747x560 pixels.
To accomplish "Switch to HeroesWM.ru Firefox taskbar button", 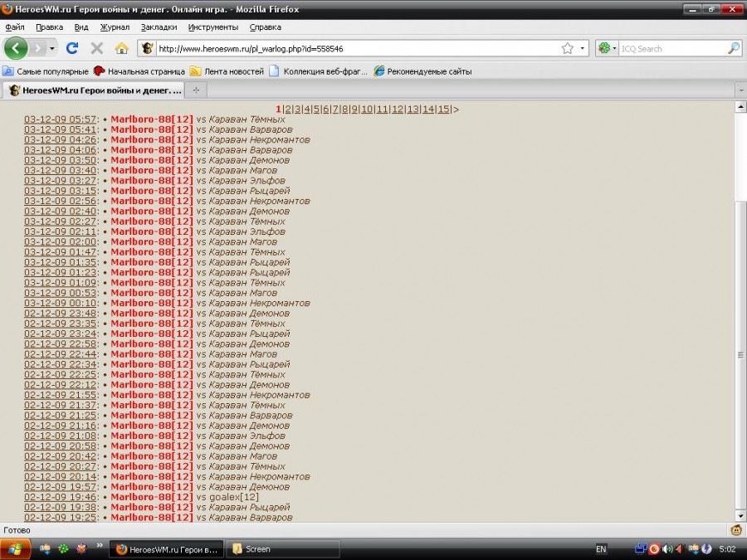I will [x=166, y=549].
